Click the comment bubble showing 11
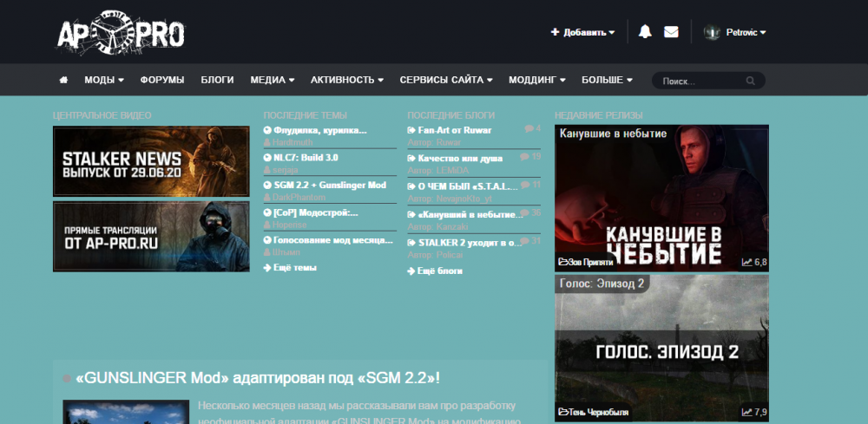Screen dimensions: 868x424 pos(525,185)
